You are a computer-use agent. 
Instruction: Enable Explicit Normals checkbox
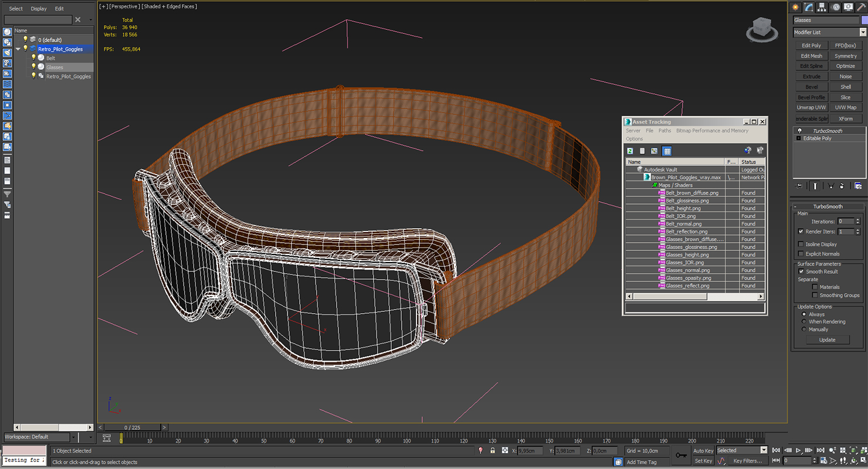(801, 254)
